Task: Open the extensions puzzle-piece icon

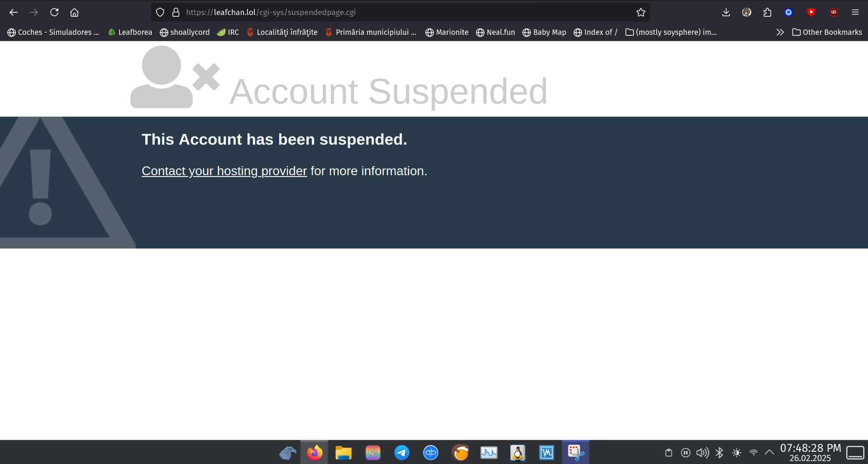Action: pos(767,12)
